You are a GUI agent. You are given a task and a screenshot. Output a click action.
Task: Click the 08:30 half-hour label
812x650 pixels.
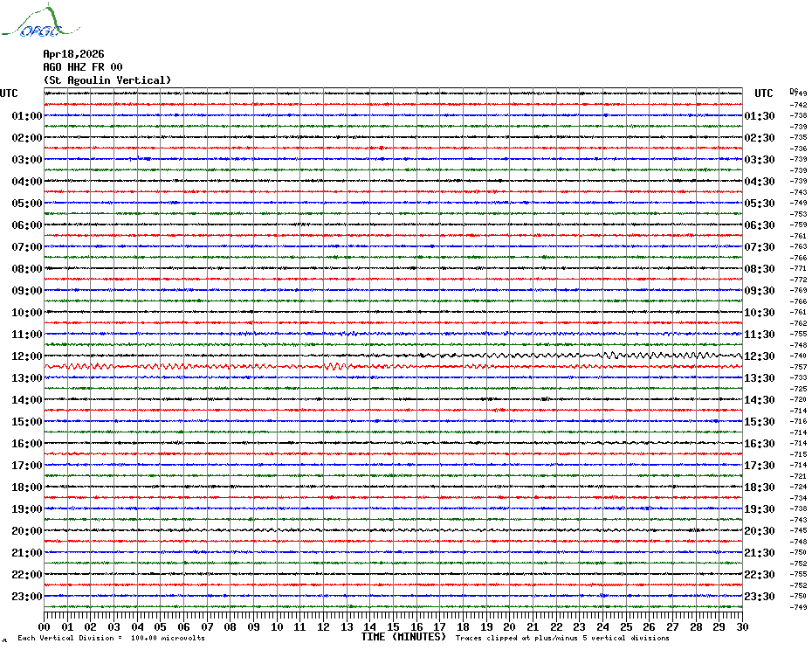coord(760,268)
